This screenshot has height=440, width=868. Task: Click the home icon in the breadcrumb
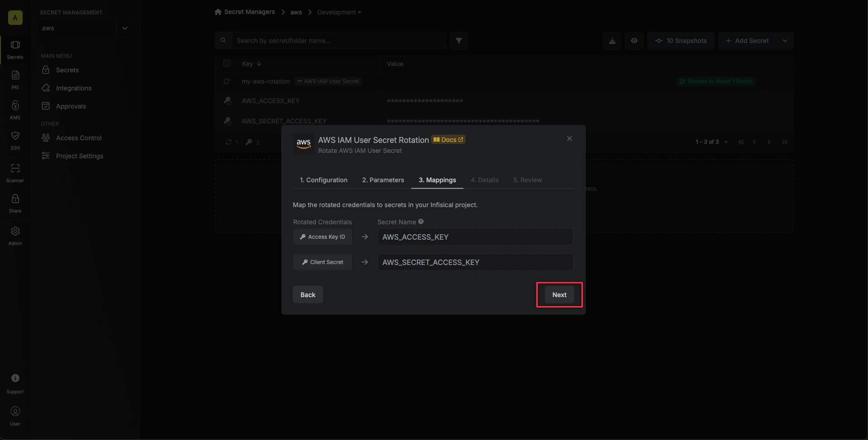point(218,12)
